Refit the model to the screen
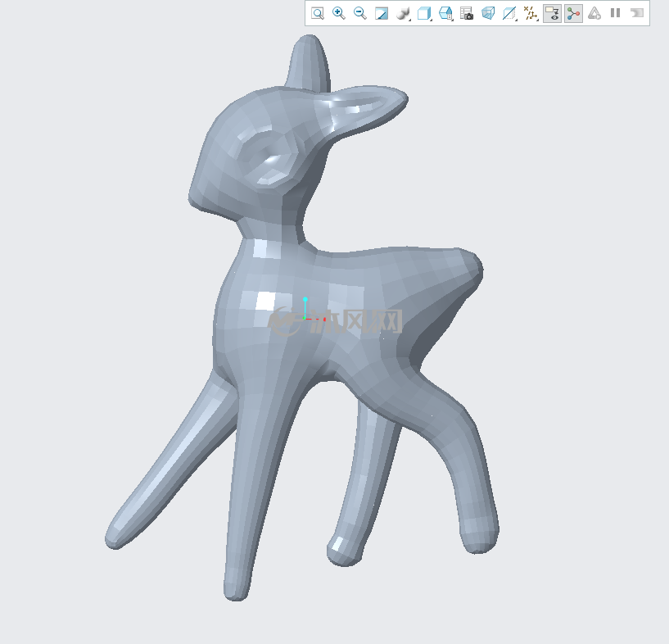 (x=318, y=13)
